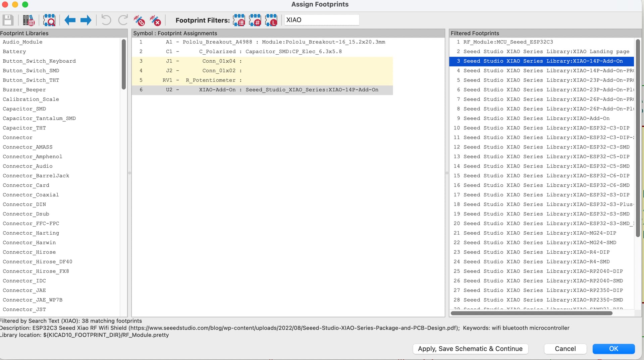The image size is (644, 360).
Task: Delete all footprint associations icon
Action: tap(155, 20)
